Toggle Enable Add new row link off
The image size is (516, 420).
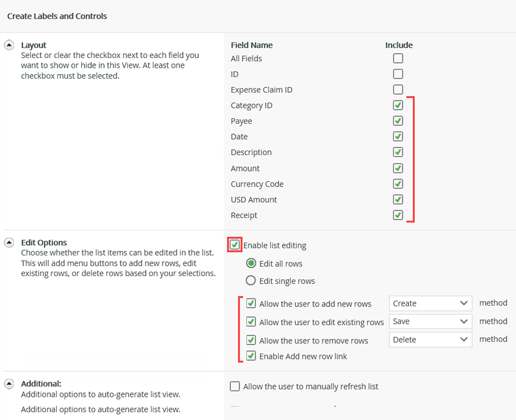pos(251,355)
